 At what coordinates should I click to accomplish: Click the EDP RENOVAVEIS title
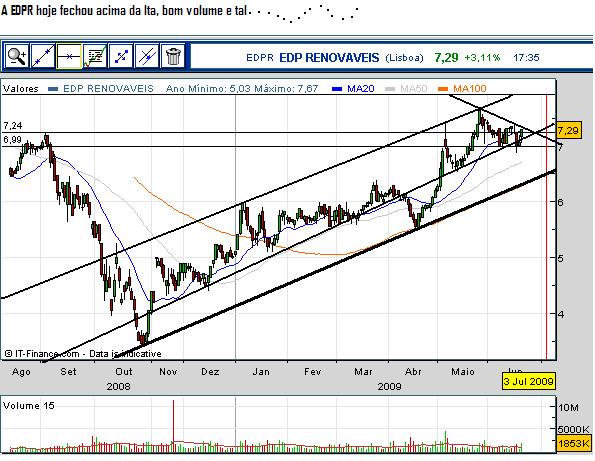[x=329, y=58]
